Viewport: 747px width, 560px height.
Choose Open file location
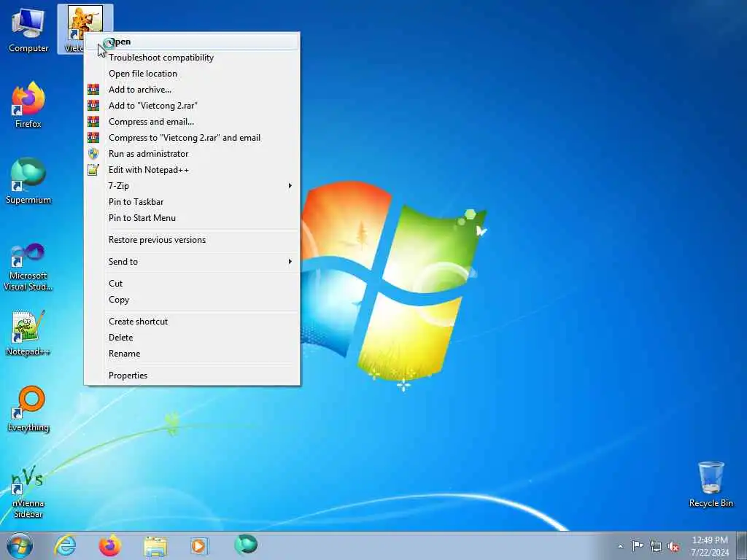[x=193, y=74]
